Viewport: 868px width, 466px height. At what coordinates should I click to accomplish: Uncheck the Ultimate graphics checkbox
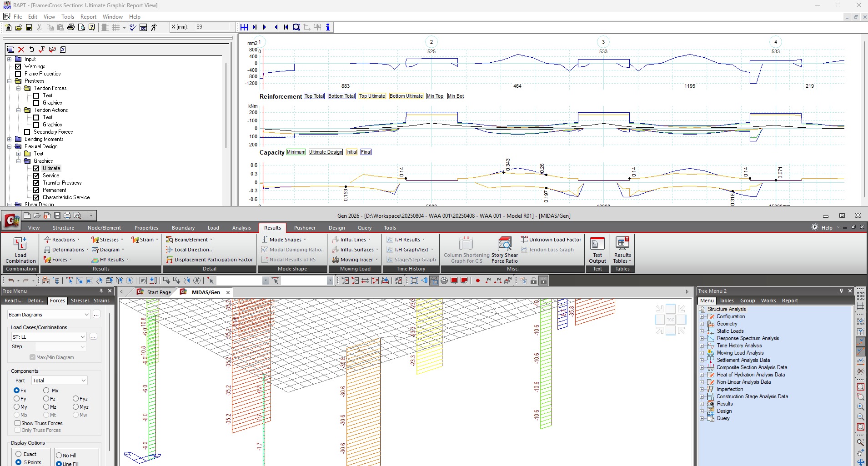click(36, 168)
